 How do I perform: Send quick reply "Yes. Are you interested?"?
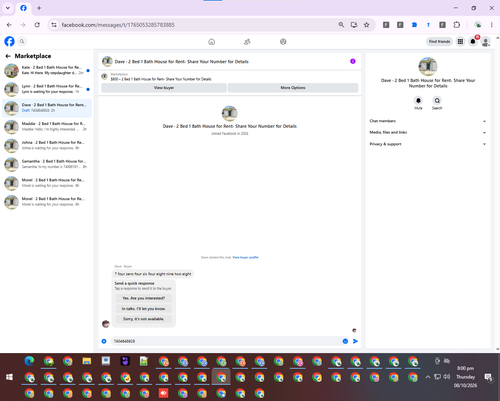[144, 298]
